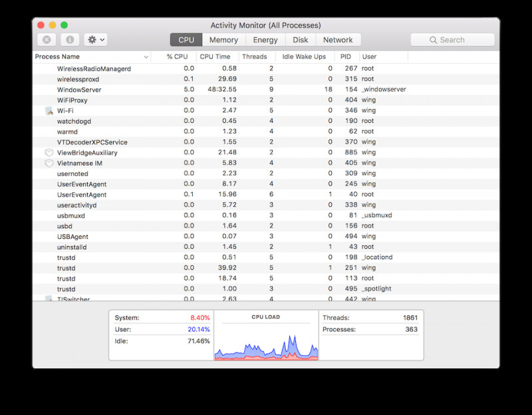Click the magnifier icon in Search field

pyautogui.click(x=433, y=40)
